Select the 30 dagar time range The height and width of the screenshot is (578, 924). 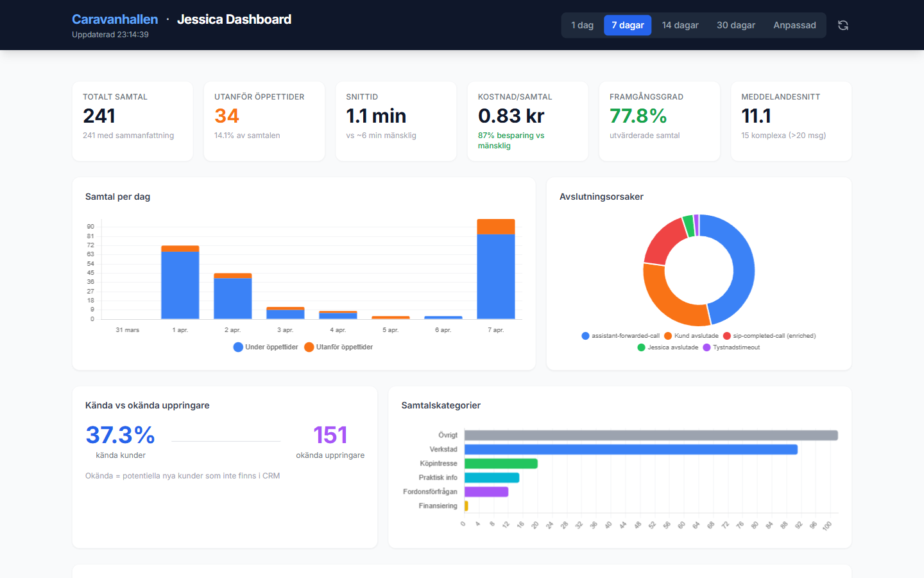click(735, 25)
